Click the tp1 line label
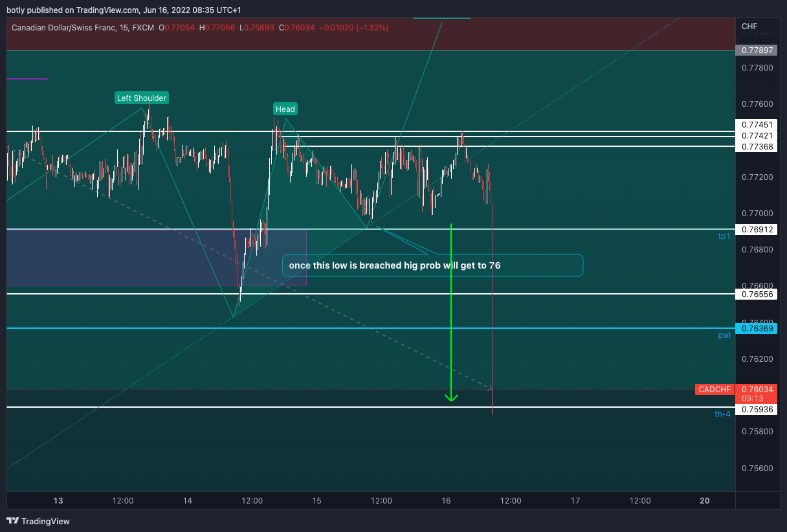 coord(724,236)
